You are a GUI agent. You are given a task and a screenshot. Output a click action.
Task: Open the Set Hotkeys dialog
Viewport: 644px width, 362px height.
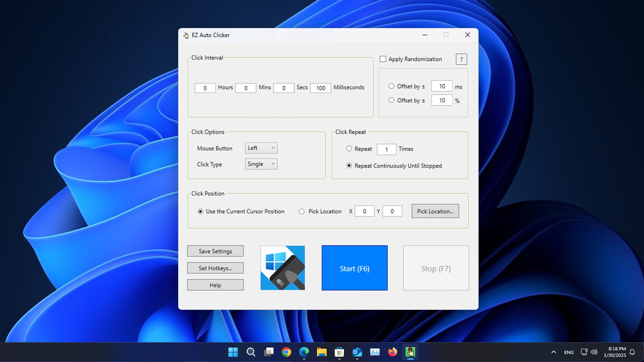[x=215, y=268]
